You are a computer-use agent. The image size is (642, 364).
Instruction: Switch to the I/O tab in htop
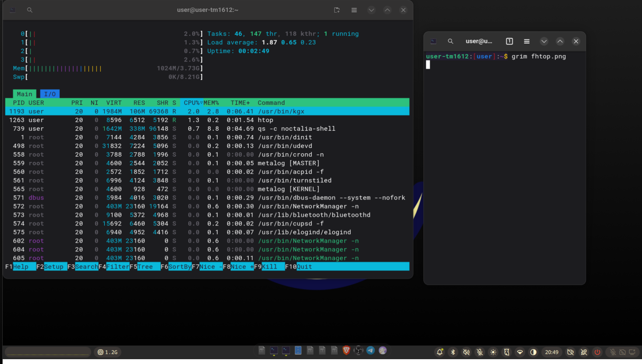pyautogui.click(x=50, y=94)
